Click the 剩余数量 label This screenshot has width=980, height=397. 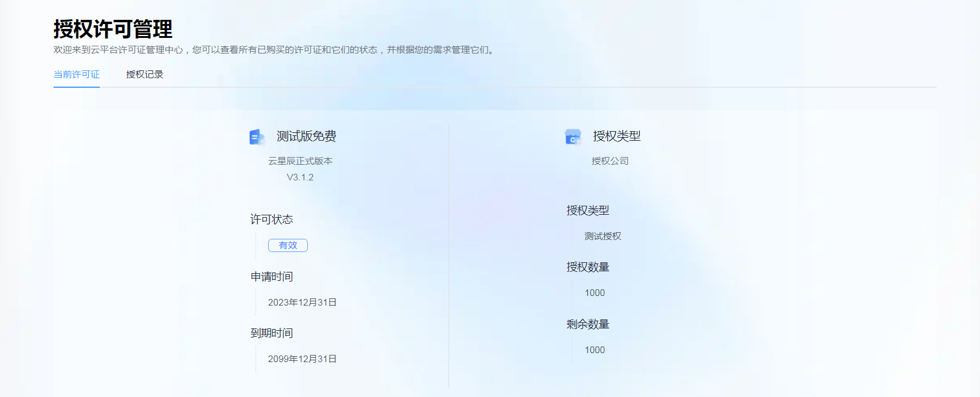pyautogui.click(x=587, y=324)
